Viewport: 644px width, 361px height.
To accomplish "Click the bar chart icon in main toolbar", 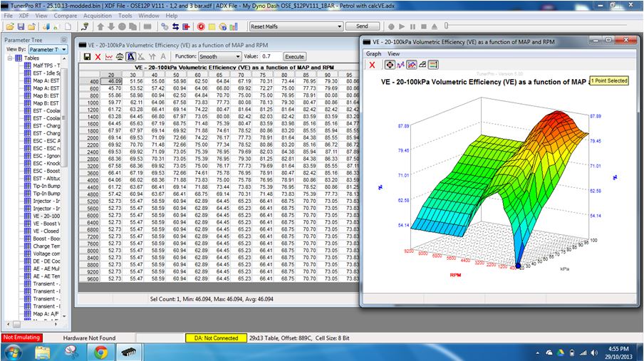I will [234, 26].
